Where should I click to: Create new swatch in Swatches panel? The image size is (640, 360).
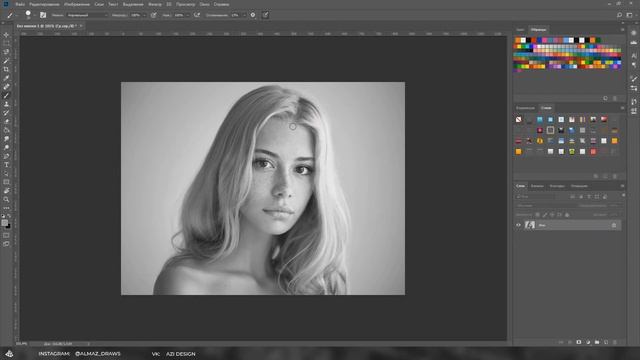click(606, 98)
